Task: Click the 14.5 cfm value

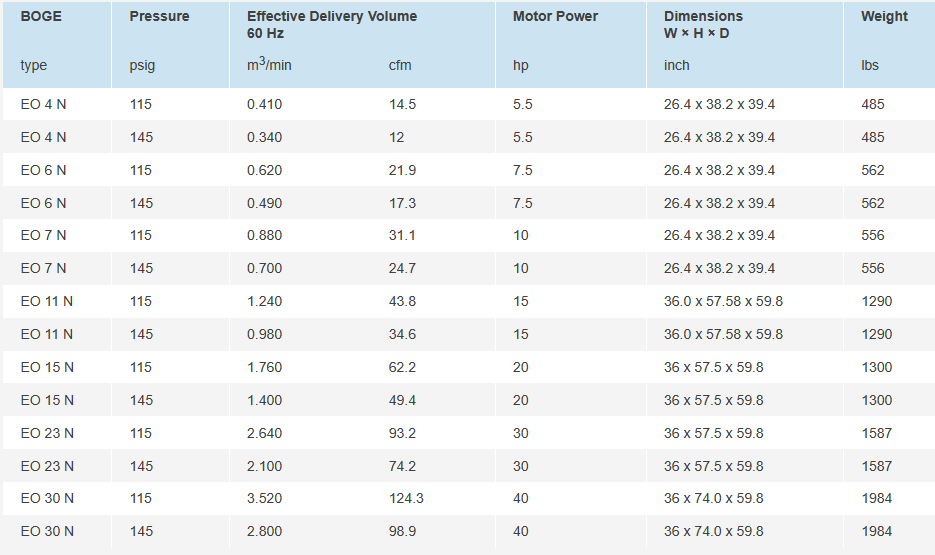Action: (402, 104)
